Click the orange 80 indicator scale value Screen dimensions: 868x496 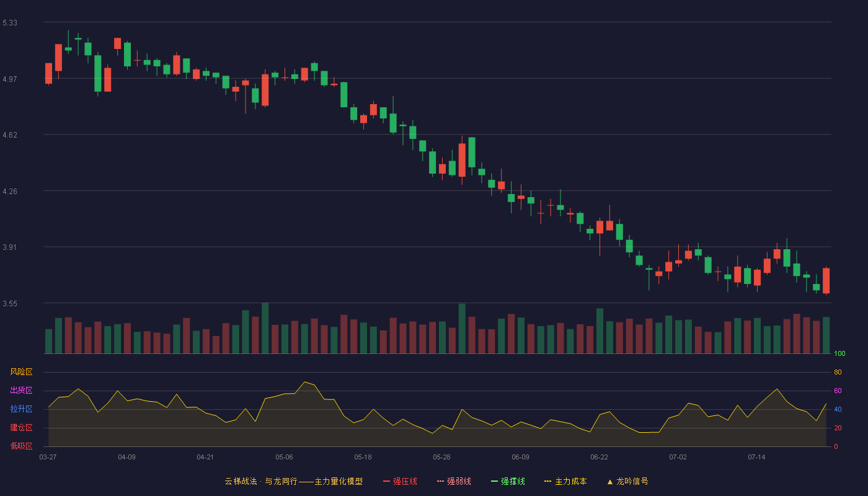pyautogui.click(x=838, y=373)
